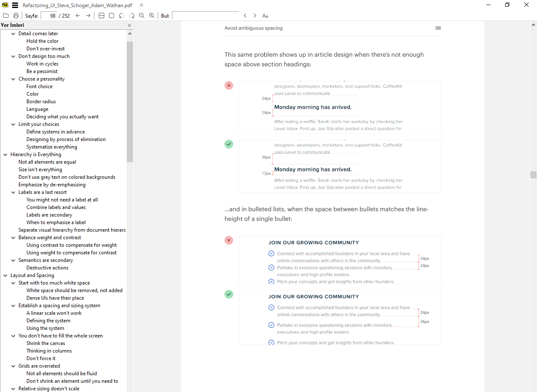
Task: Go to 'Define systems in advance'
Action: click(55, 132)
